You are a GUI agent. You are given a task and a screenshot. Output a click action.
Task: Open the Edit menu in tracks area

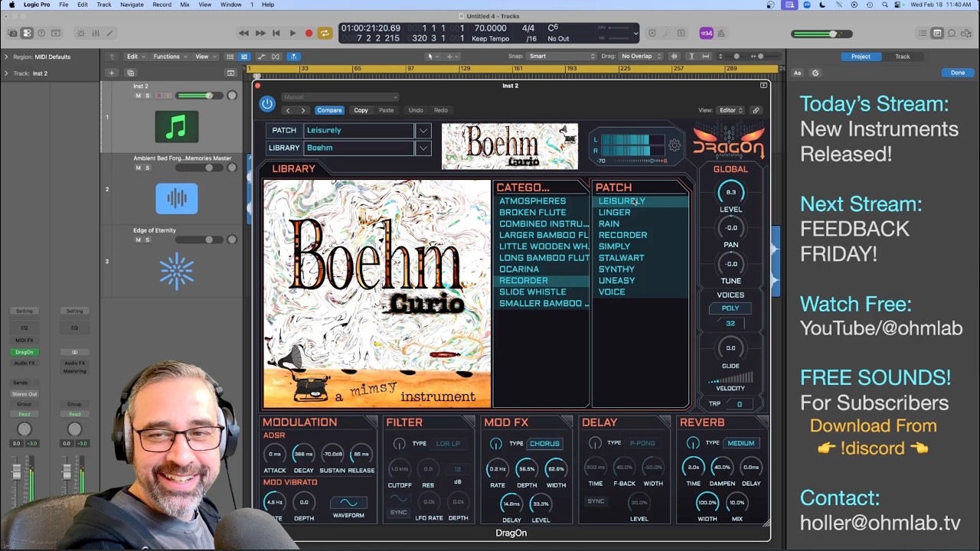pos(136,57)
